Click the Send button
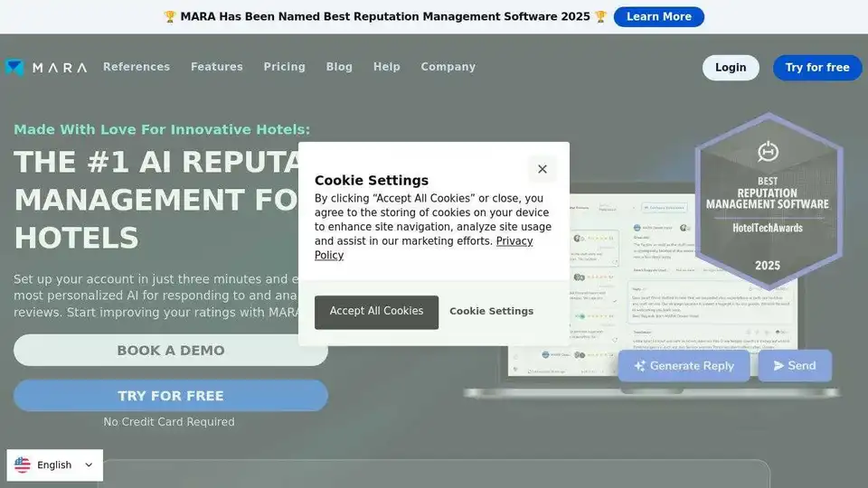868x488 pixels. (x=795, y=366)
